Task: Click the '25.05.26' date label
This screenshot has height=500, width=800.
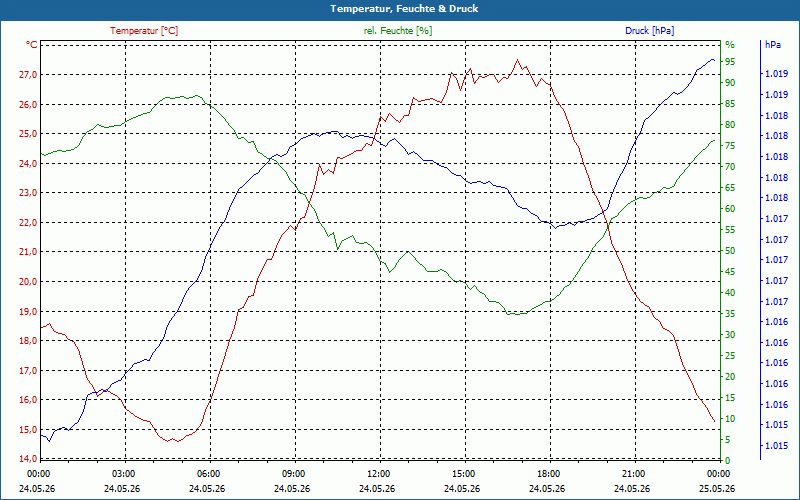Action: pos(717,489)
